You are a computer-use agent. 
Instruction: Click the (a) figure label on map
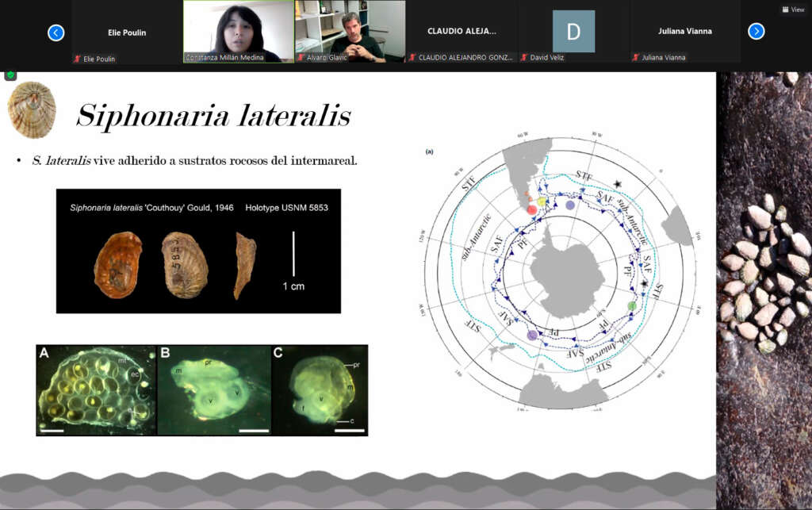(x=429, y=151)
